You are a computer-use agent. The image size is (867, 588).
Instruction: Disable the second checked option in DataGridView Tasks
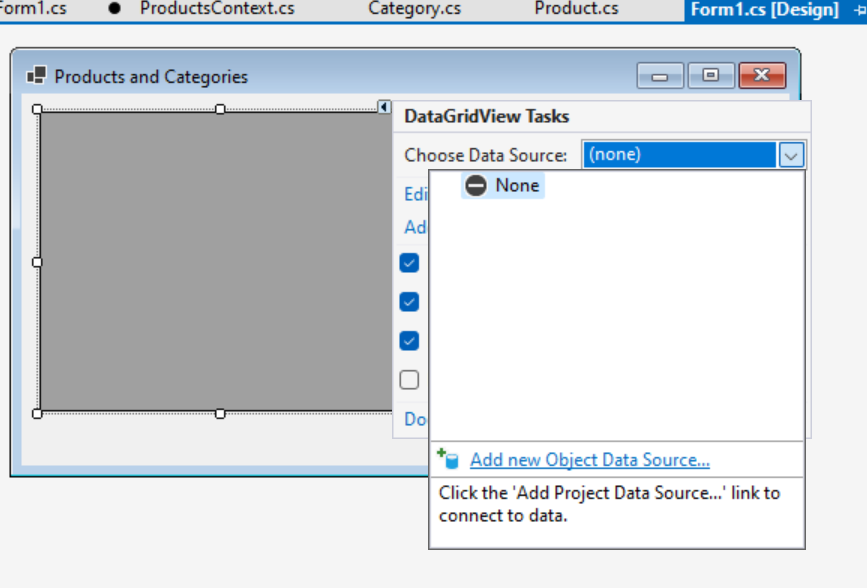point(409,301)
